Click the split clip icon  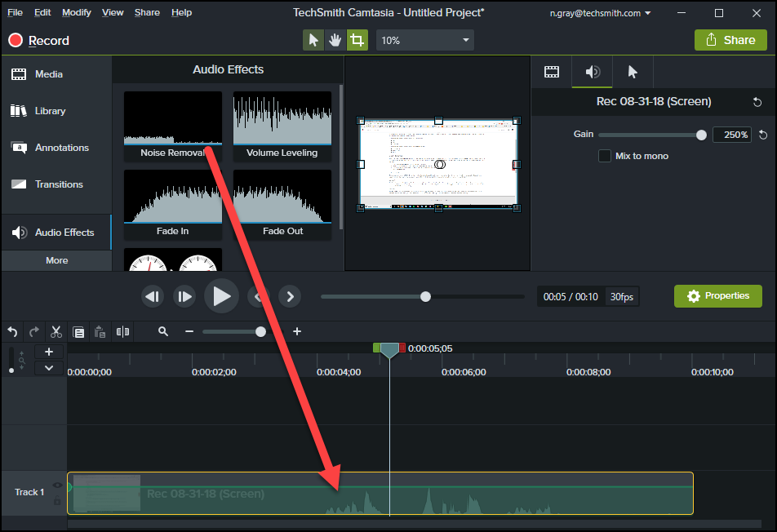(123, 331)
